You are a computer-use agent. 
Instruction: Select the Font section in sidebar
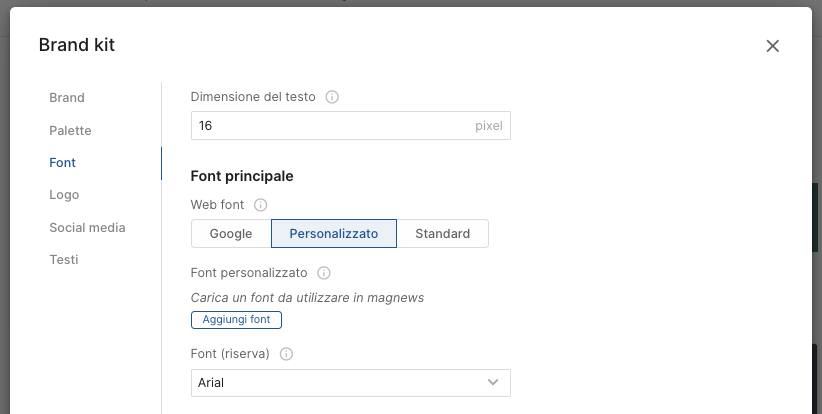click(x=62, y=163)
